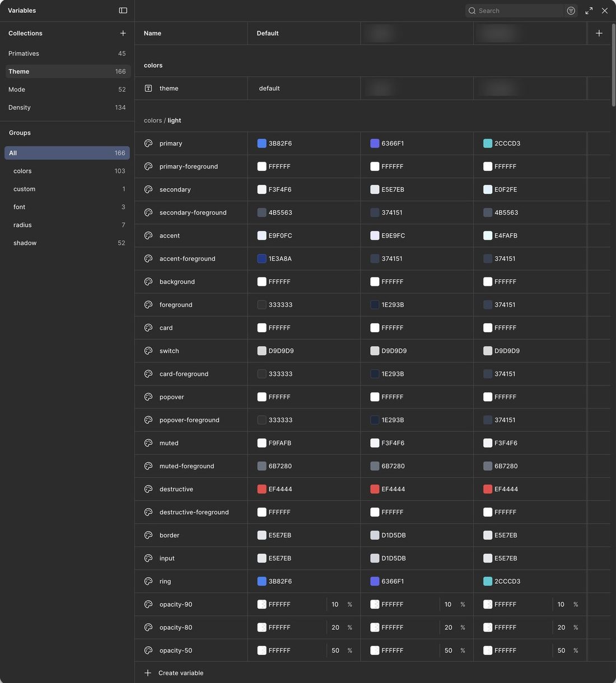
Task: Edit the theme default value cell
Action: pyautogui.click(x=304, y=89)
